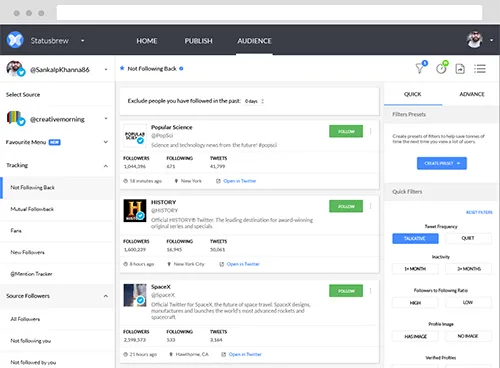This screenshot has height=368, width=500.
Task: Click external link icon in HISTORY card
Action: 222,264
